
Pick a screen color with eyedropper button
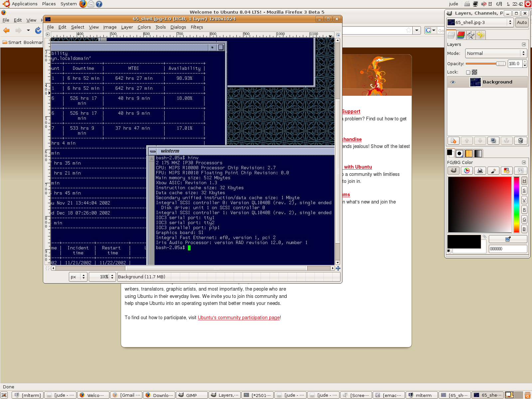(508, 239)
